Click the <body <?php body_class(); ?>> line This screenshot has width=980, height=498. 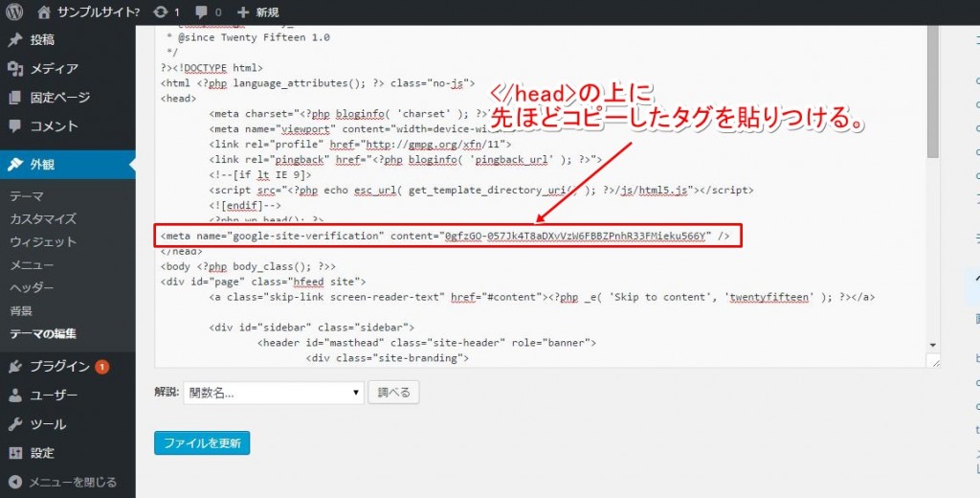[248, 266]
